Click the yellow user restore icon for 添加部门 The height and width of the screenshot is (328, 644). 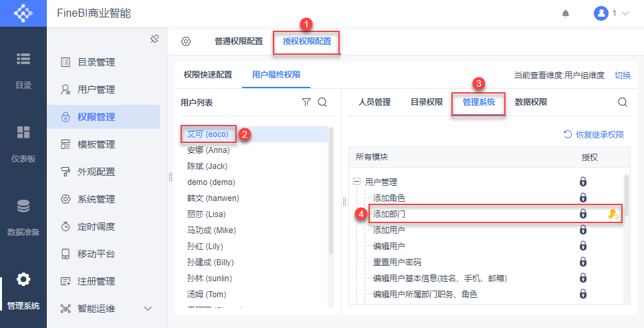(x=613, y=214)
